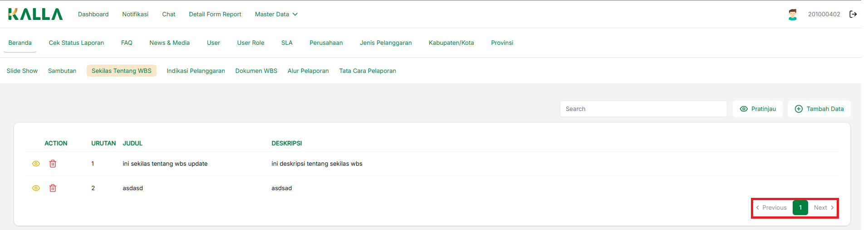View the 'asdasd' row with eye icon
868x230 pixels.
[36, 188]
